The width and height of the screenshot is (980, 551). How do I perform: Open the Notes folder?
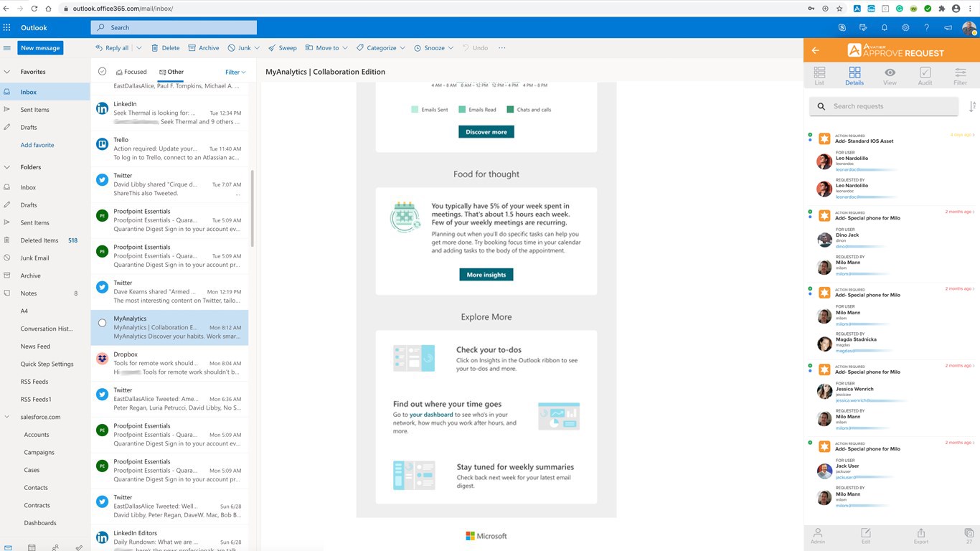click(x=44, y=293)
